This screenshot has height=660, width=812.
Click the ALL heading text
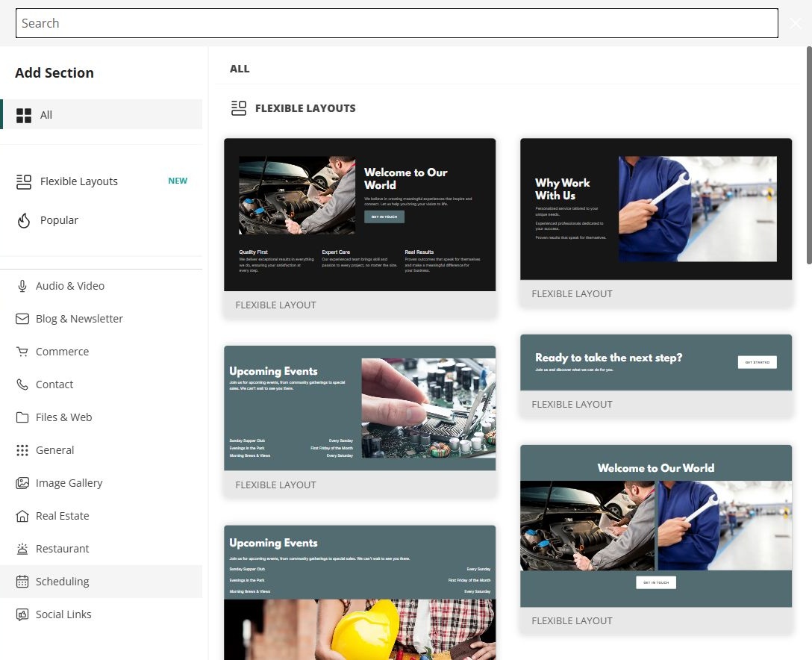pos(240,69)
